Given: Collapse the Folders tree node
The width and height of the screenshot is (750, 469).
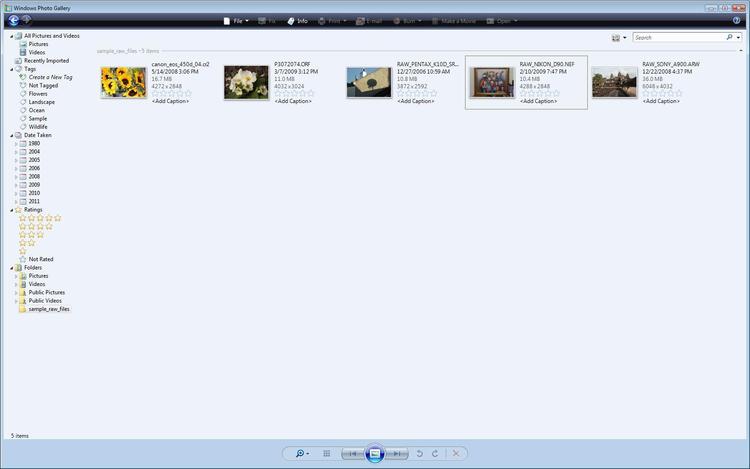Looking at the screenshot, I should click(x=11, y=268).
